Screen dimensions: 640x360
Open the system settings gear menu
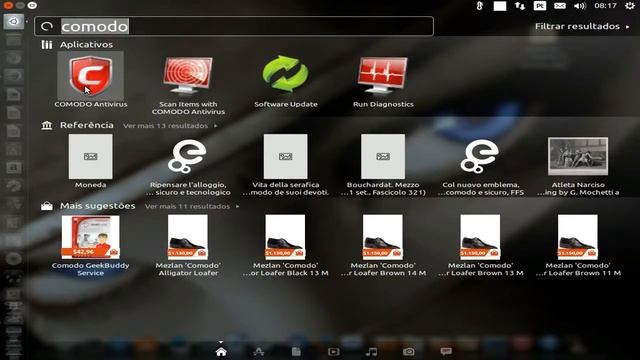point(630,6)
